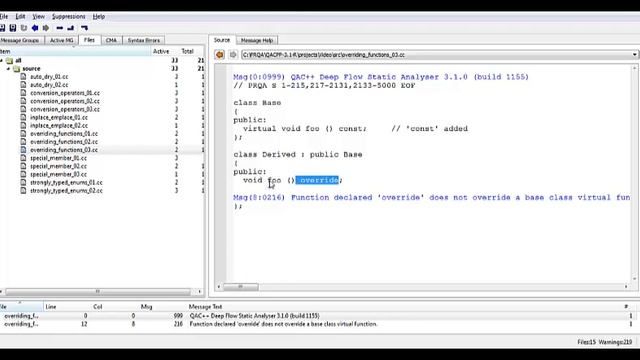This screenshot has height=360, width=640.
Task: Open special_member_03.cc file
Action: [x=58, y=174]
